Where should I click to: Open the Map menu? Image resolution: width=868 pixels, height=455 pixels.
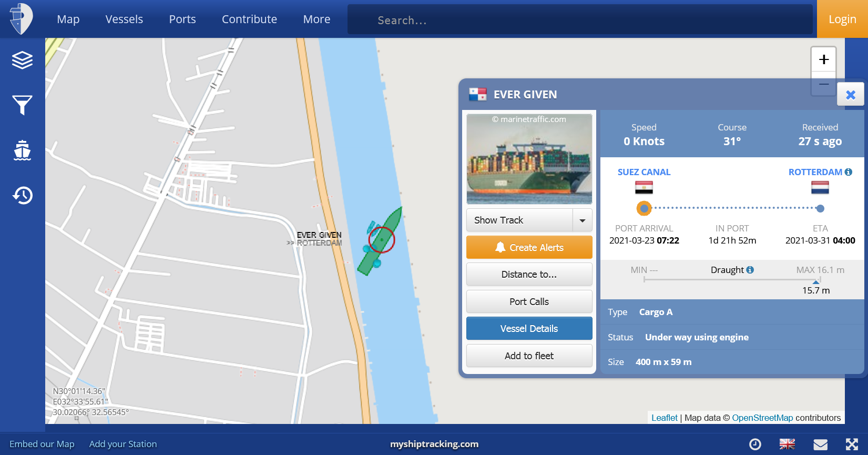point(68,19)
